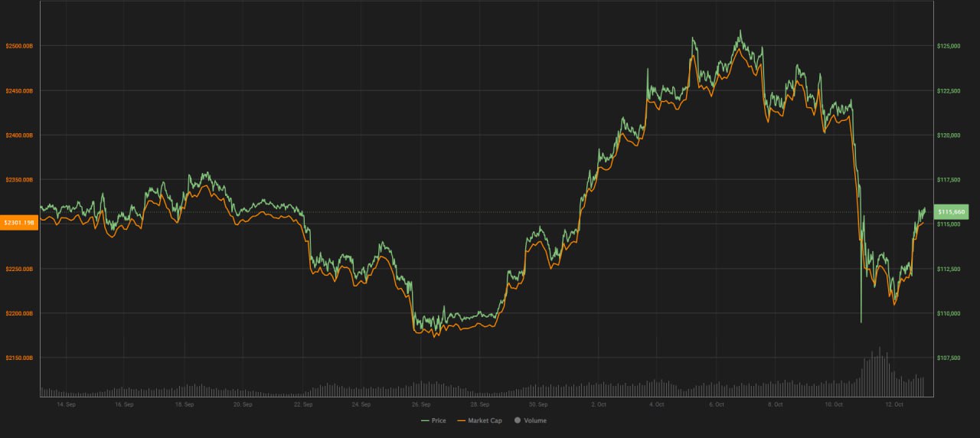Toggle the Market Cap legend item
The image size is (980, 438).
click(x=485, y=420)
